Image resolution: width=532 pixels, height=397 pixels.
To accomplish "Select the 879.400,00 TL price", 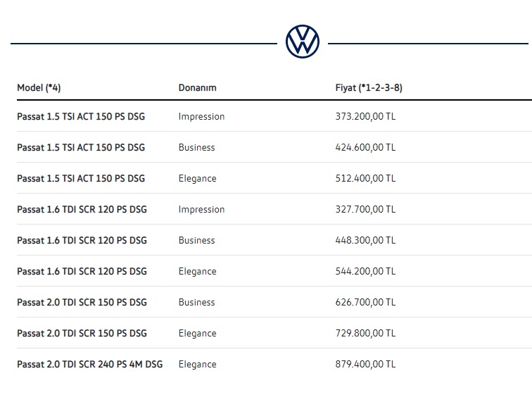I will click(365, 364).
